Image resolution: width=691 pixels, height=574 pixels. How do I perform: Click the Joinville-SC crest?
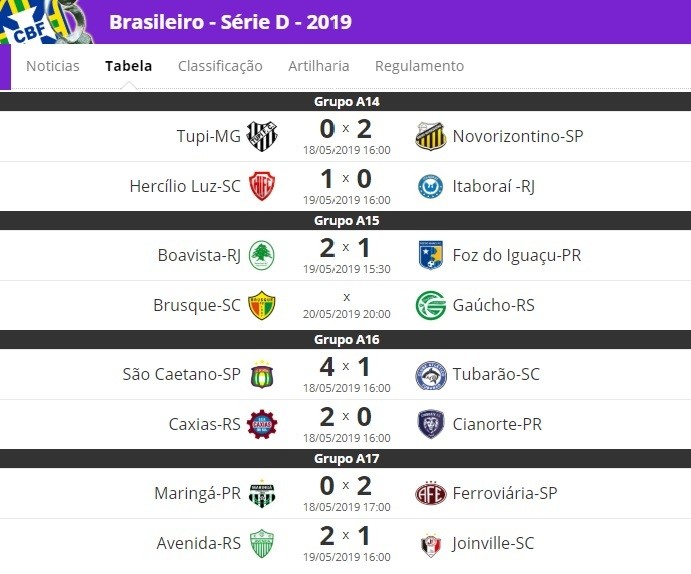coord(431,544)
